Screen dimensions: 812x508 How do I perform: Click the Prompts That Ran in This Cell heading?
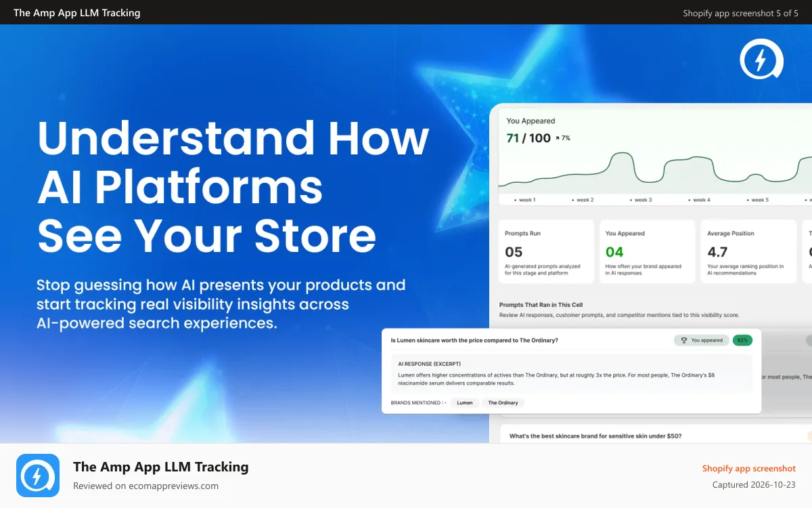click(541, 305)
